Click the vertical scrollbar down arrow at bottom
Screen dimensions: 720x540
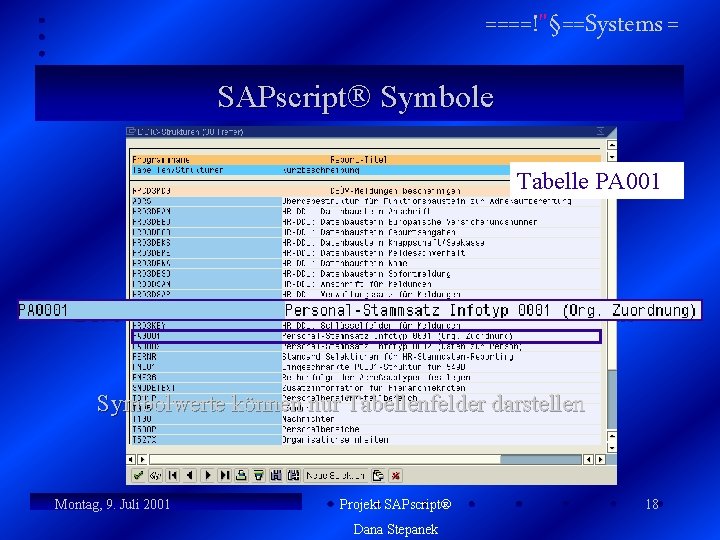pyautogui.click(x=612, y=448)
